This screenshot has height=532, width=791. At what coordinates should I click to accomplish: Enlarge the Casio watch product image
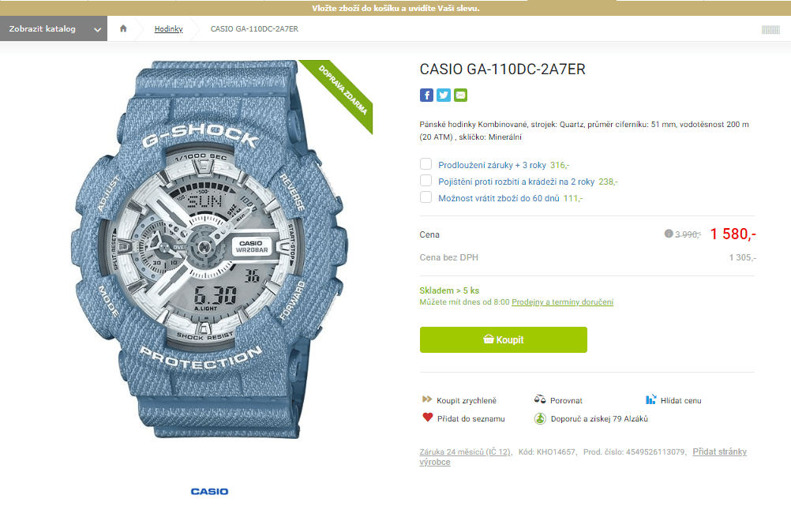[209, 249]
